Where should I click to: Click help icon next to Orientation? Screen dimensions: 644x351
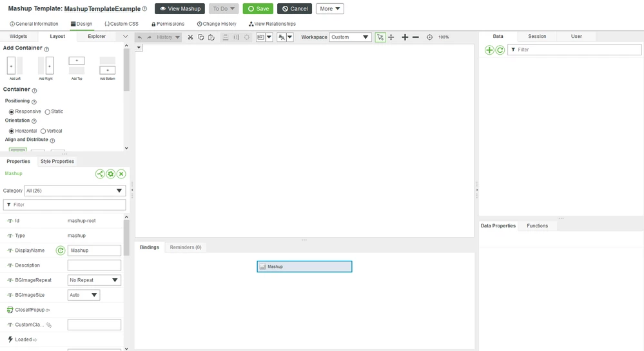(34, 121)
